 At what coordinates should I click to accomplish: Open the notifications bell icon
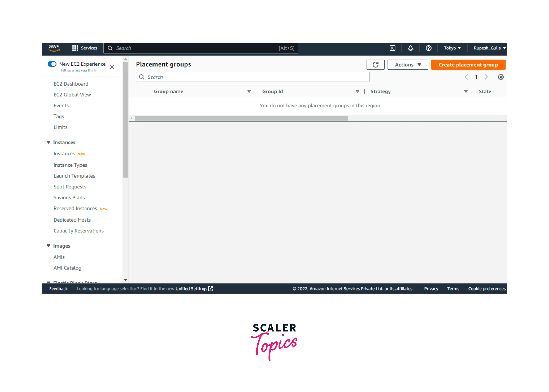click(410, 48)
